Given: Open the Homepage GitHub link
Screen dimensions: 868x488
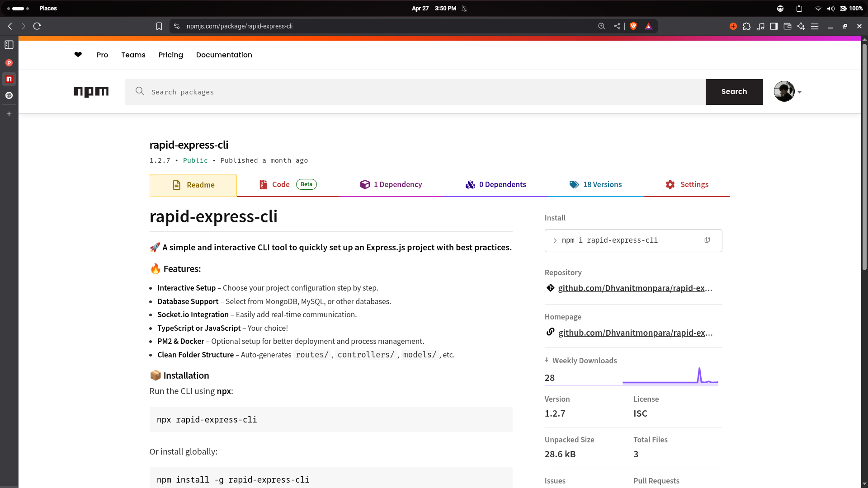Looking at the screenshot, I should point(635,333).
